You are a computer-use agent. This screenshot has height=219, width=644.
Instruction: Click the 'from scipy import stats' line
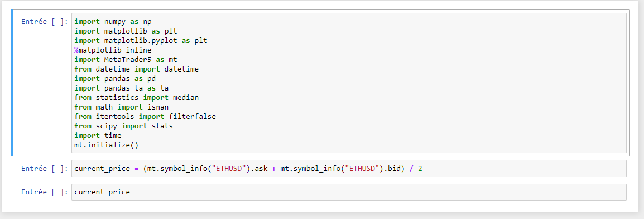[124, 126]
